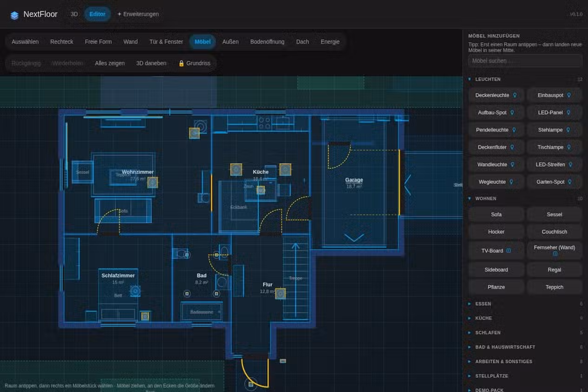This screenshot has height=392, width=588.
Task: Add a Regal furniture item
Action: (554, 270)
